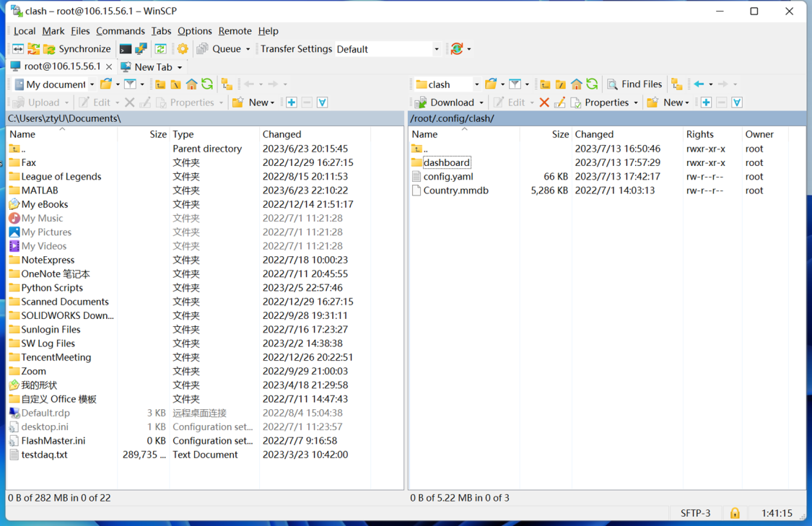Open the Commands menu

click(x=120, y=31)
